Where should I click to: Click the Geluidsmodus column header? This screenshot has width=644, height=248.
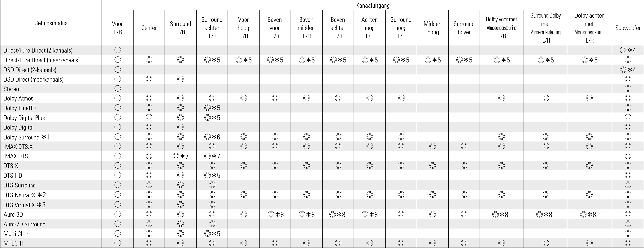click(51, 23)
